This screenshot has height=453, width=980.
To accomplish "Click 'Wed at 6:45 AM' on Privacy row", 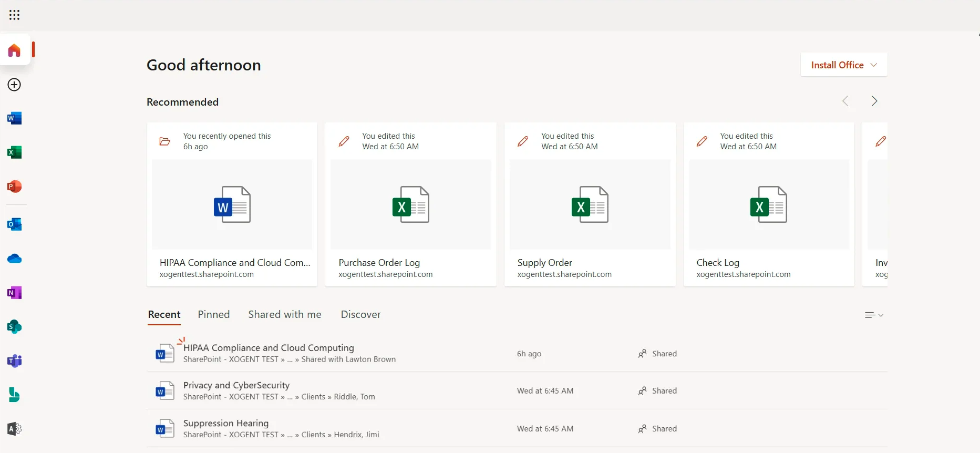I will [x=545, y=391].
